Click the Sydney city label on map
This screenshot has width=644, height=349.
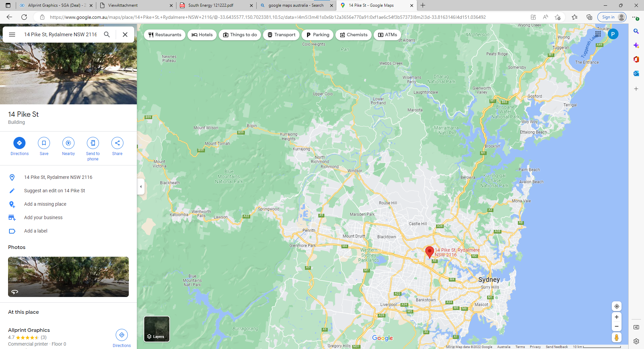[489, 280]
